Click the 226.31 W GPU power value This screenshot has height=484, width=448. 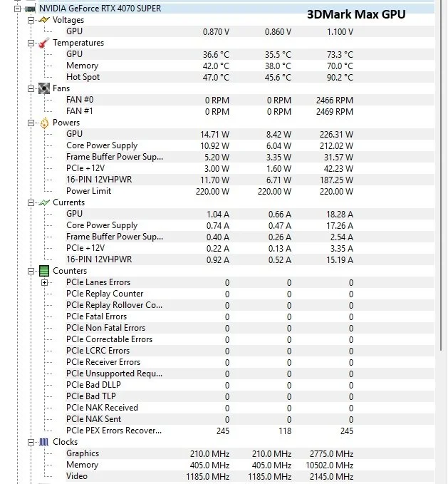coord(336,135)
